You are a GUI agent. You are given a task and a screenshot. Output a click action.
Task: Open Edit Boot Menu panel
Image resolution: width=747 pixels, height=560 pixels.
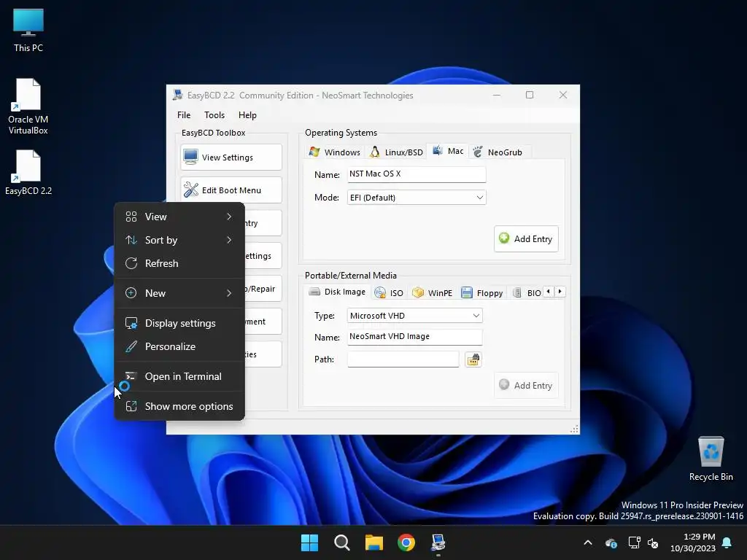click(231, 190)
